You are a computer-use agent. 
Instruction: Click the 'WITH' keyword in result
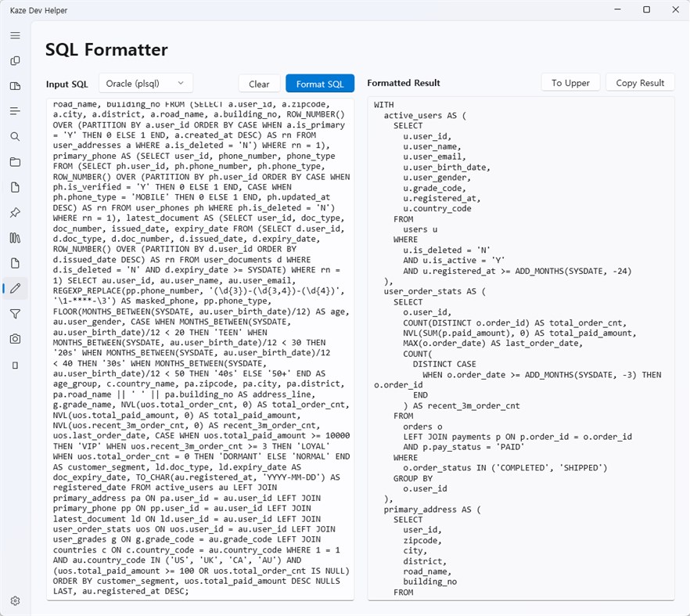click(x=383, y=105)
